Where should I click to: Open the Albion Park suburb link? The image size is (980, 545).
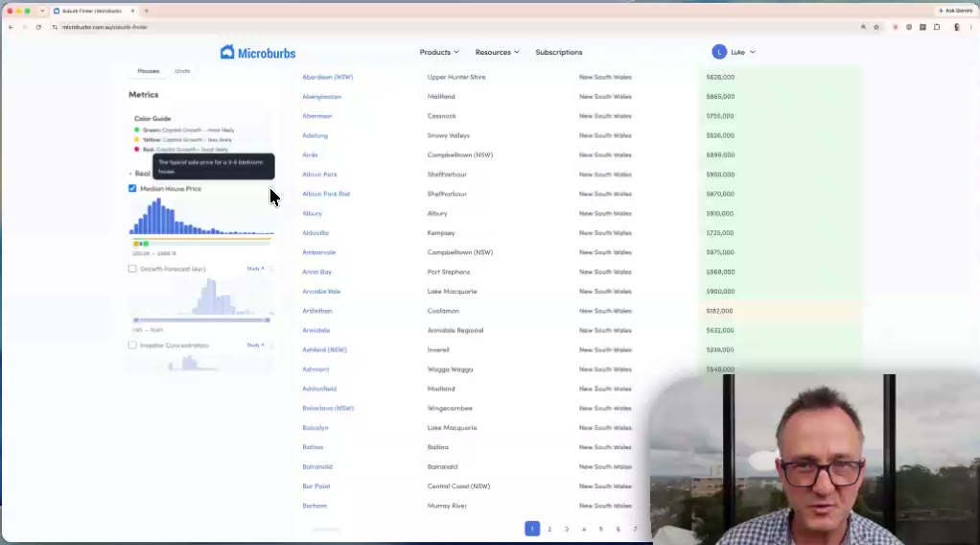(319, 174)
